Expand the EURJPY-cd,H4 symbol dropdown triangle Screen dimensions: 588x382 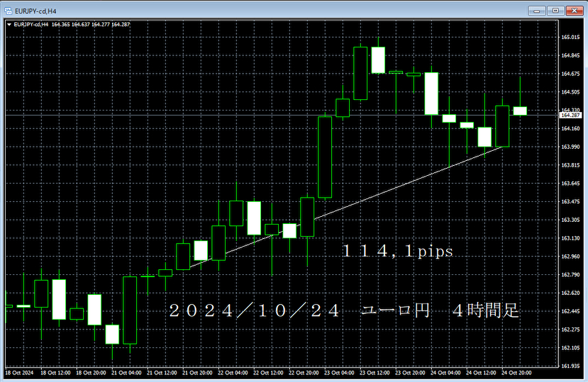click(9, 25)
